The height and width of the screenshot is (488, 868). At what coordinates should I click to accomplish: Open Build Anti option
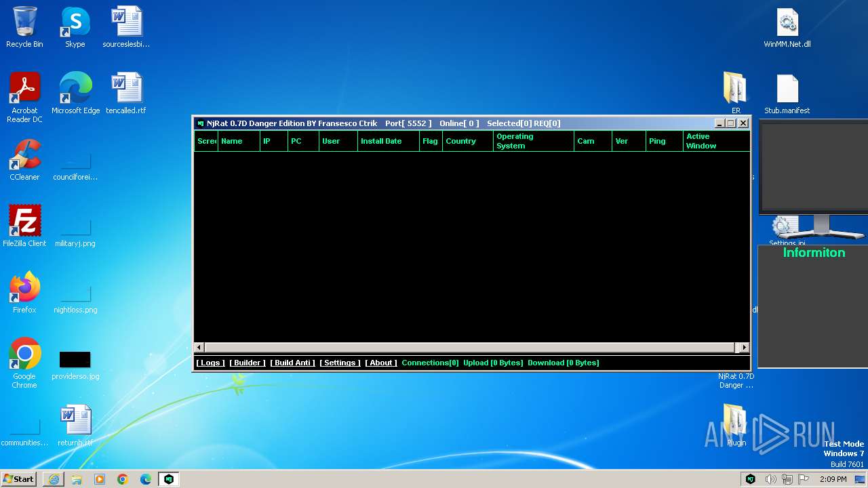pos(293,363)
